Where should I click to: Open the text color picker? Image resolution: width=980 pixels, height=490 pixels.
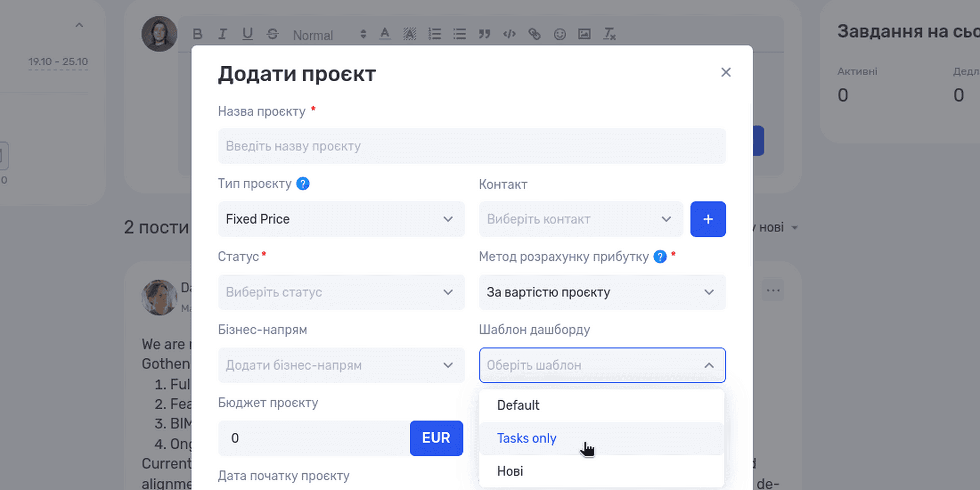pos(385,34)
